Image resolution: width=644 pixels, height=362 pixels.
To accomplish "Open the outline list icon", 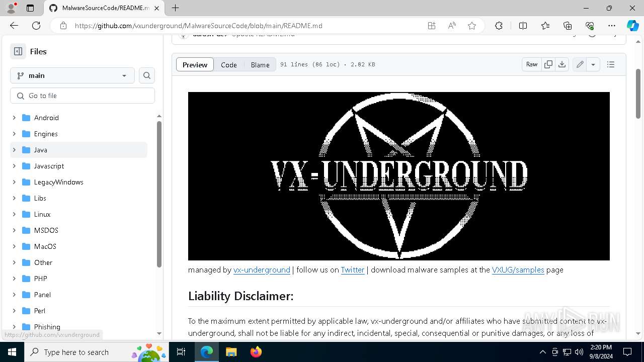I will click(x=611, y=64).
